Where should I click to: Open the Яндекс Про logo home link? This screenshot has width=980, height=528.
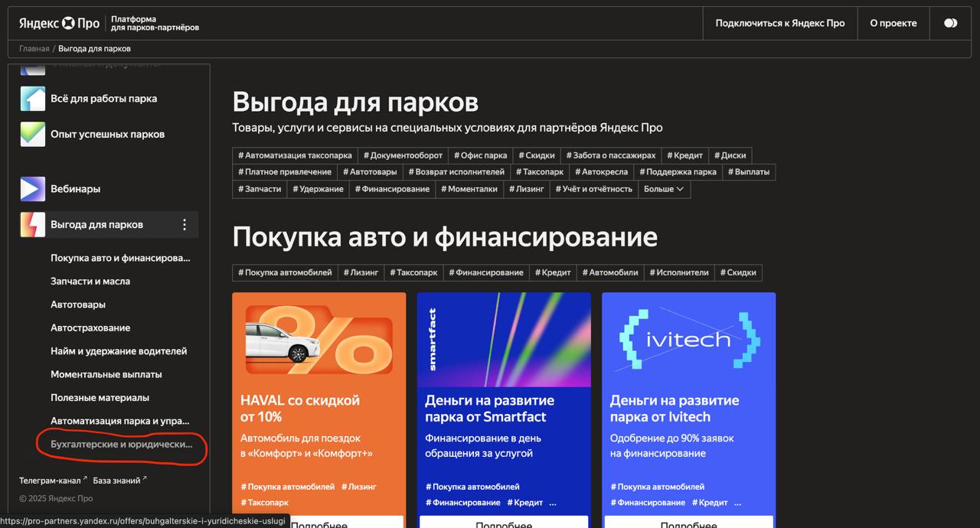click(60, 23)
